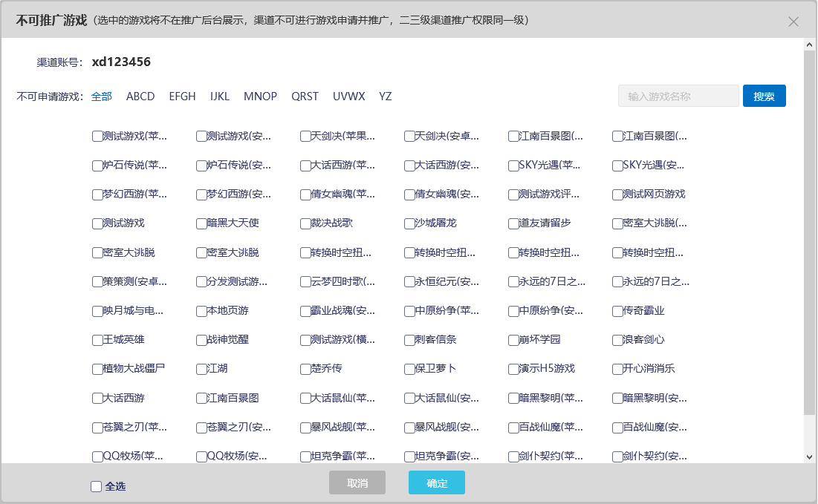
Task: Check the 江湖 checkbox
Action: (x=201, y=370)
